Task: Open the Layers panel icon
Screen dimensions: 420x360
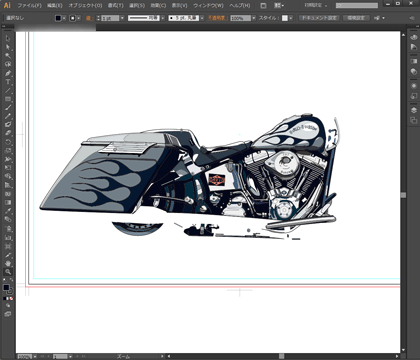Action: (414, 110)
